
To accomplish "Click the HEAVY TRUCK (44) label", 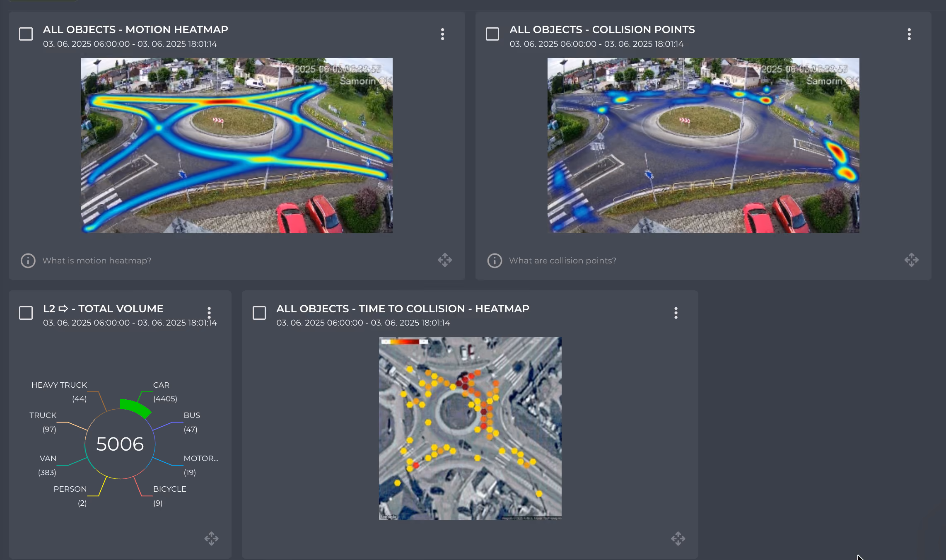I will point(59,392).
